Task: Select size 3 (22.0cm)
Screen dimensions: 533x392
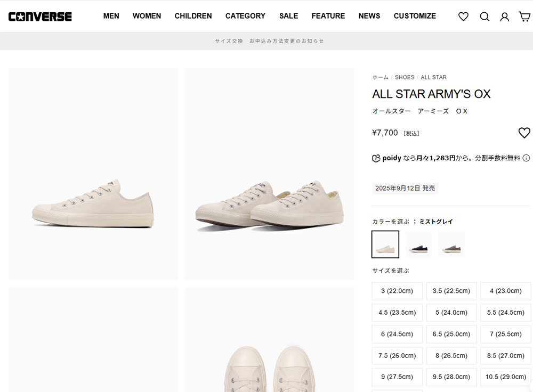Action: (x=397, y=291)
